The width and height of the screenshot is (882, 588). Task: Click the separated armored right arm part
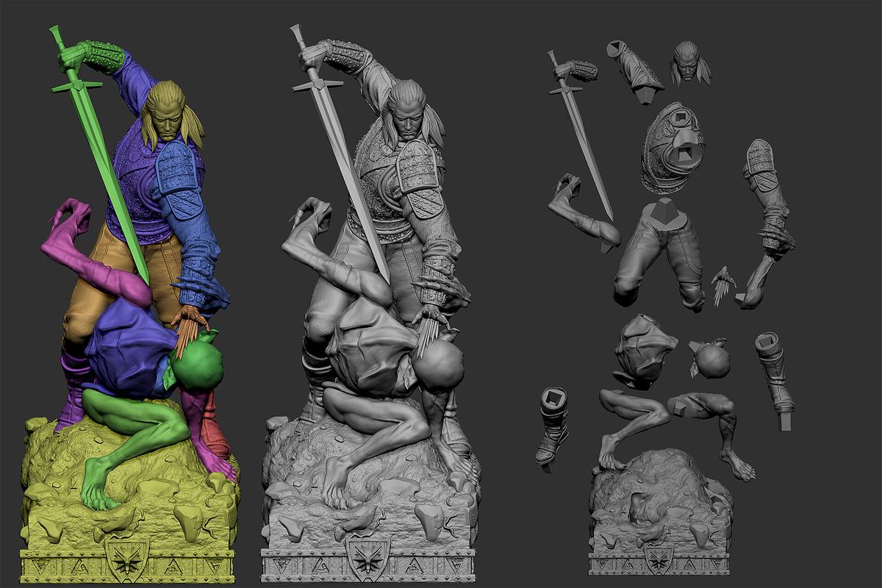(766, 223)
